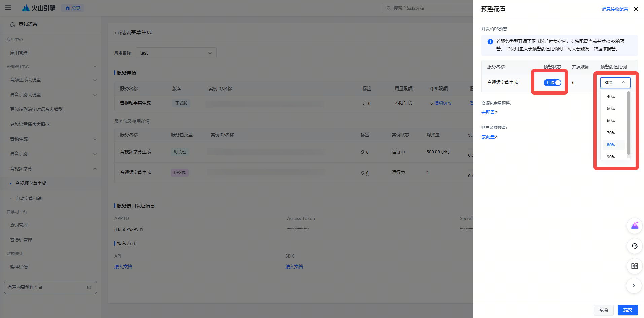Viewport: 644px width, 318px height.
Task: Click the 取消 button
Action: click(604, 310)
